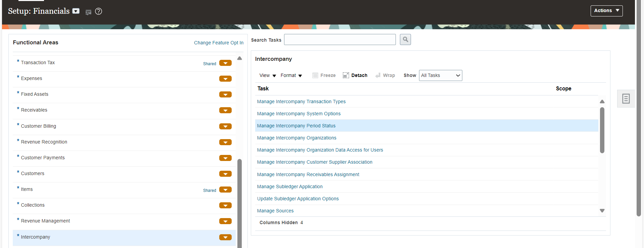The image size is (644, 248).
Task: Open Manage Intercompany Organizations task
Action: (296, 138)
